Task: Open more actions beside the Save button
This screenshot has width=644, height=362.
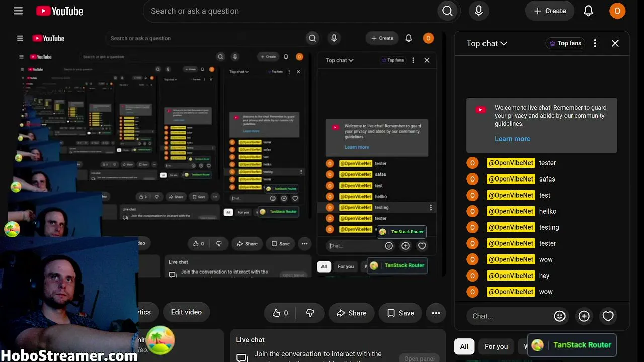Action: click(x=436, y=313)
